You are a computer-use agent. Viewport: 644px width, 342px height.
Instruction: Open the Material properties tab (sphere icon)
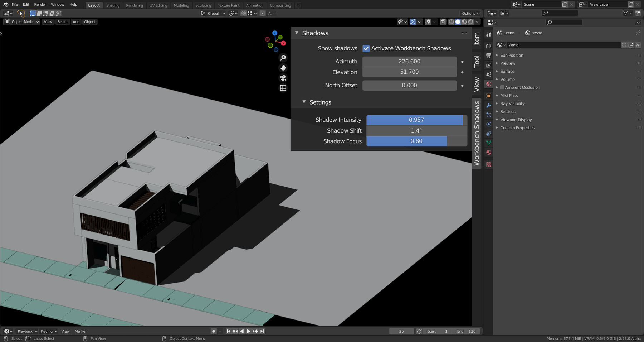[x=488, y=152]
